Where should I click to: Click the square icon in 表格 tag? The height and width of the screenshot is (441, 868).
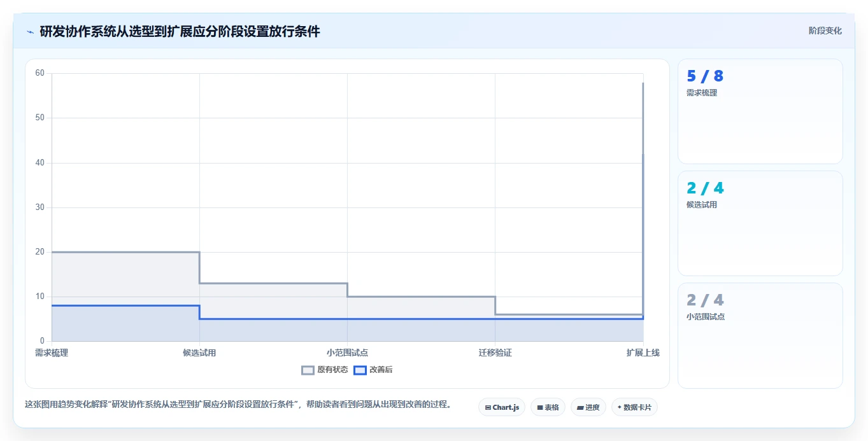pyautogui.click(x=540, y=407)
